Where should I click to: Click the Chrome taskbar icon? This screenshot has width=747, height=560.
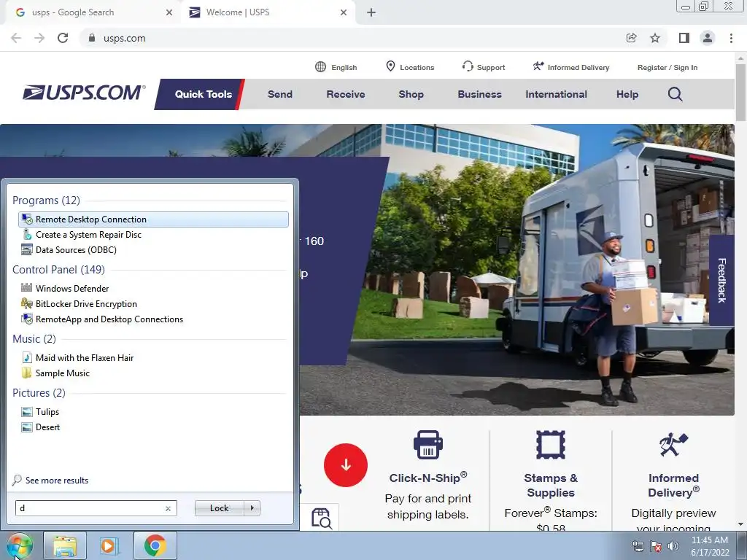click(x=155, y=545)
